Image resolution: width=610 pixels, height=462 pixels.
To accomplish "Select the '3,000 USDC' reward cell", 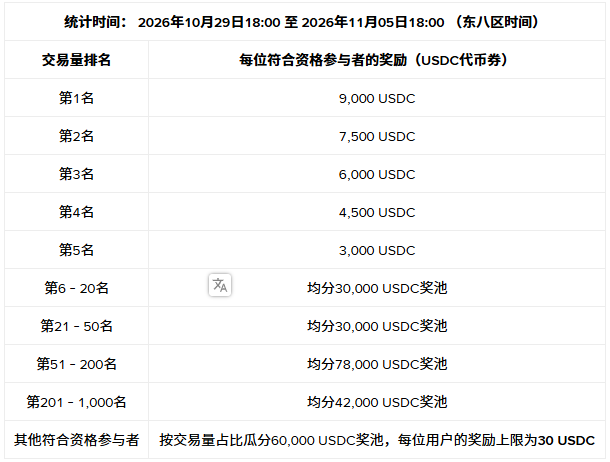I will 377,250.
